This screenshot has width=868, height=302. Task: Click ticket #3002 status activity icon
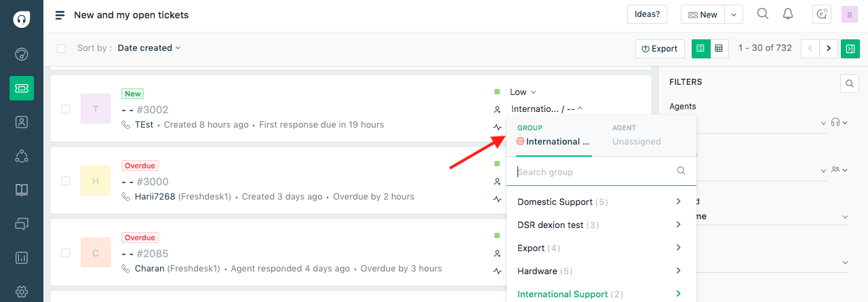click(497, 127)
